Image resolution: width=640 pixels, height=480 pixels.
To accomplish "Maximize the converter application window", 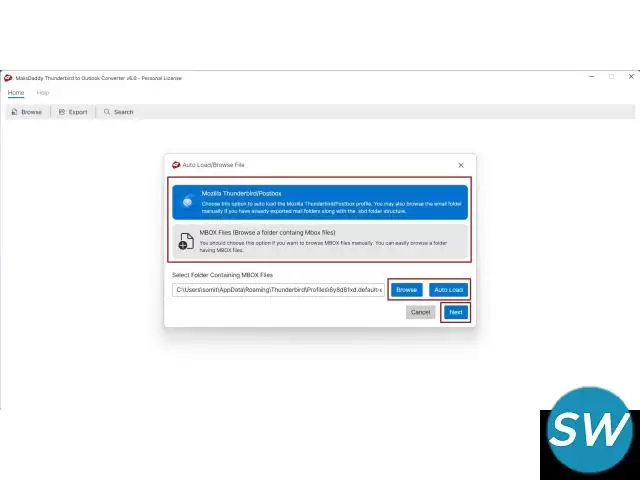I will pos(612,77).
